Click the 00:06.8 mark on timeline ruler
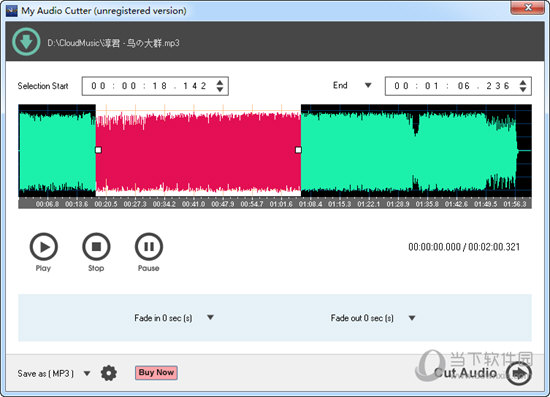The width and height of the screenshot is (550, 397). [47, 204]
